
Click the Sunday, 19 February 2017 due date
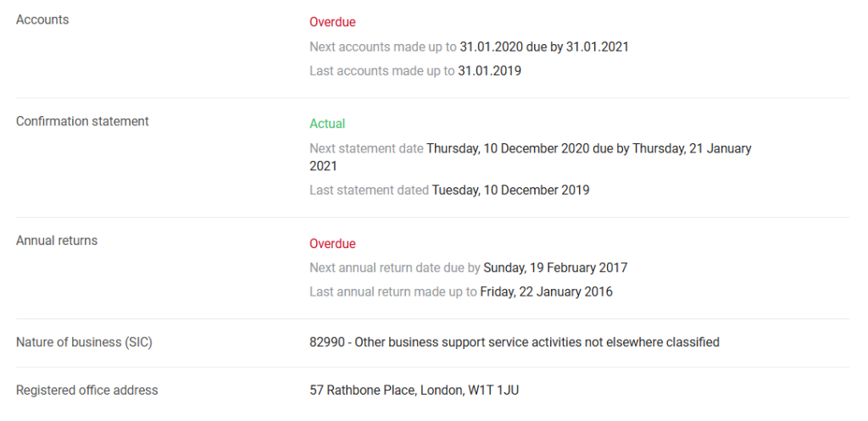pos(555,269)
